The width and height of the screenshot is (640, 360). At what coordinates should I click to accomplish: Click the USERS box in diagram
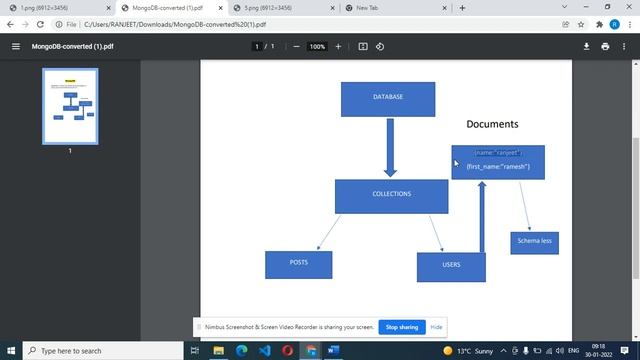[x=451, y=267]
